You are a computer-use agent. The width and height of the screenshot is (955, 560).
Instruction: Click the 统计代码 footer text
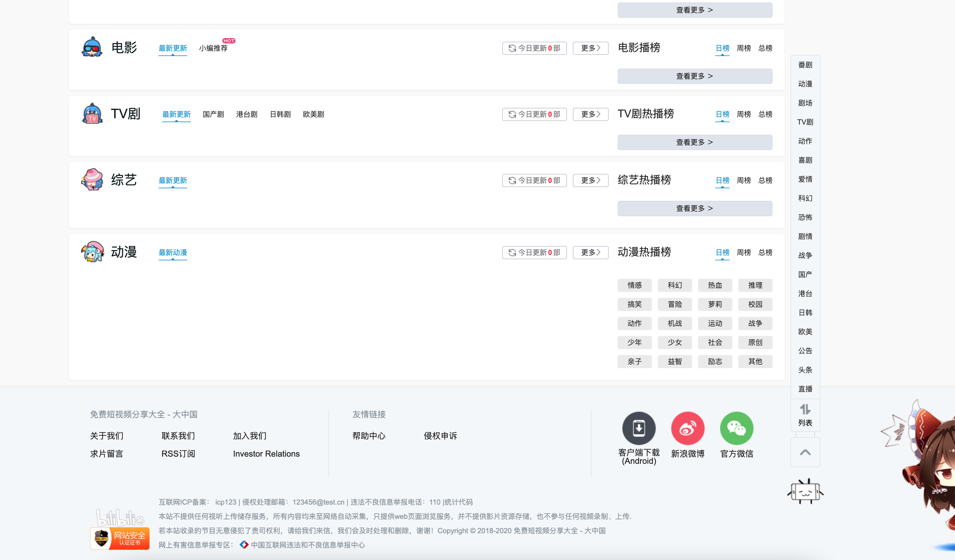[x=458, y=502]
